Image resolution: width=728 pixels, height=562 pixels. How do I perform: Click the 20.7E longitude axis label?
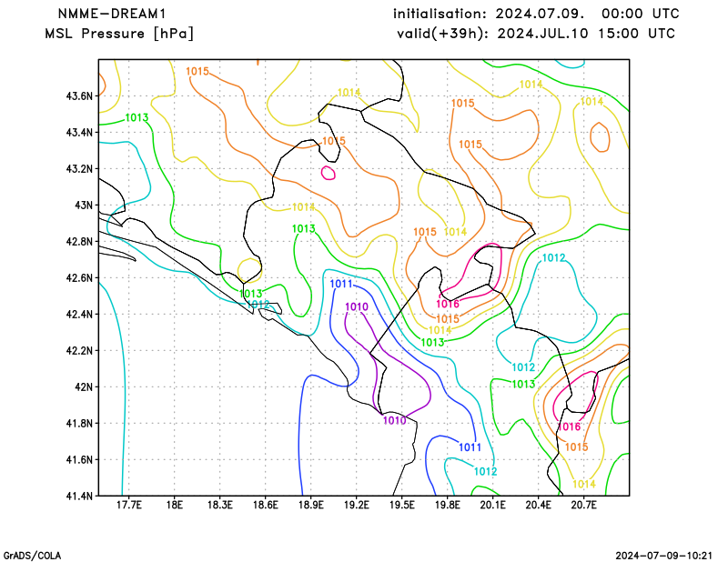(x=583, y=505)
